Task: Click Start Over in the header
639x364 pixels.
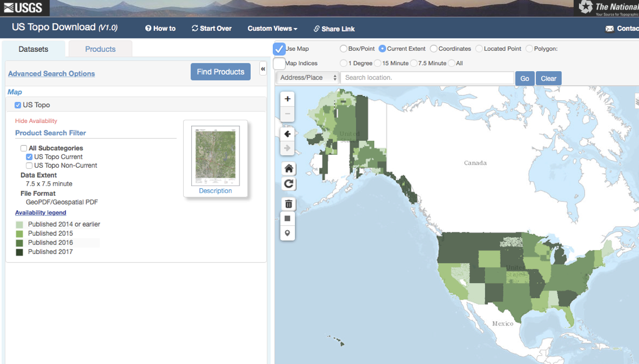Action: coord(212,29)
